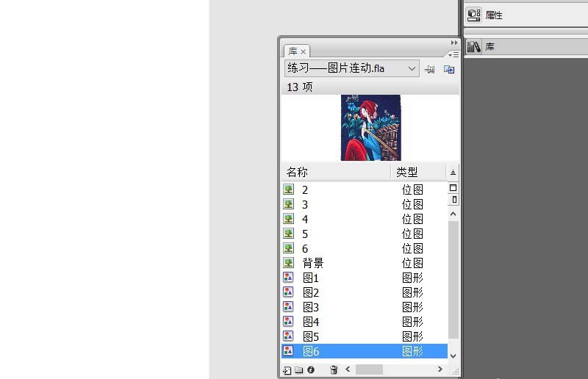
Task: Collapse library panel with double arrows
Action: point(454,43)
